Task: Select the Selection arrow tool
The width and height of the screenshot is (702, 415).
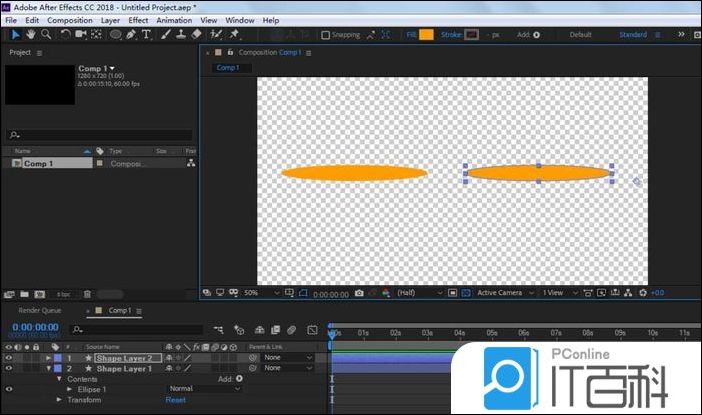Action: pos(14,34)
